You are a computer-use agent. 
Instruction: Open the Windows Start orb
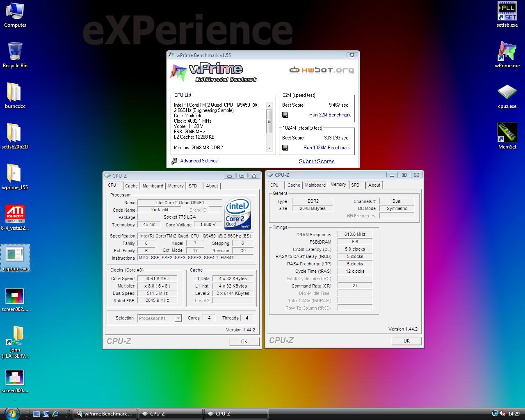coord(12,413)
